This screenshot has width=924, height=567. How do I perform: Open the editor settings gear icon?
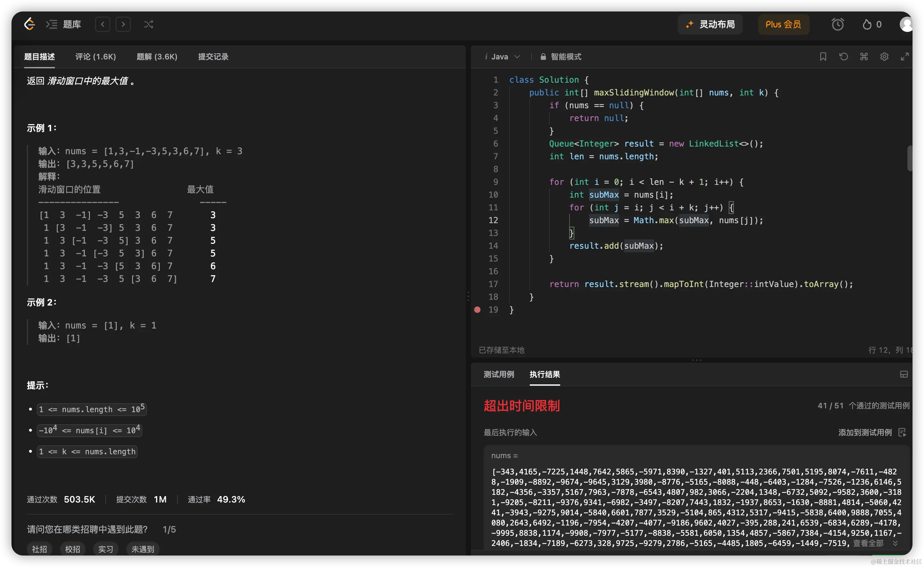pos(884,57)
